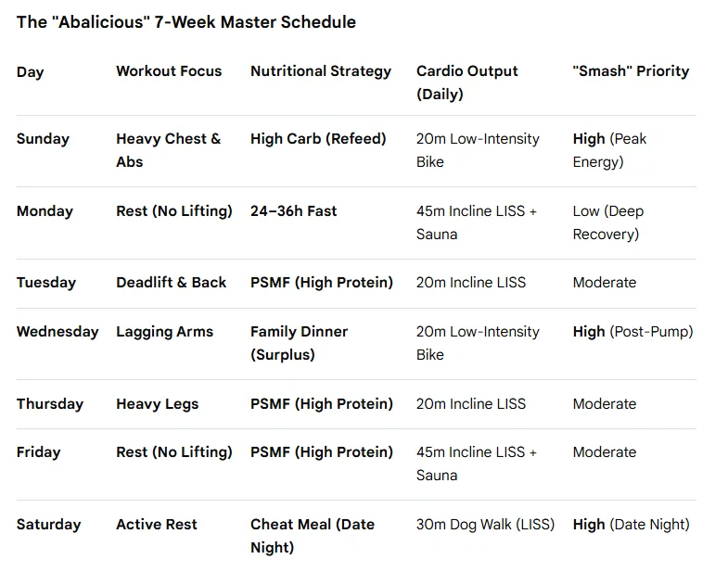
Task: Click the Family Dinner (Surplus) cell
Action: (299, 343)
